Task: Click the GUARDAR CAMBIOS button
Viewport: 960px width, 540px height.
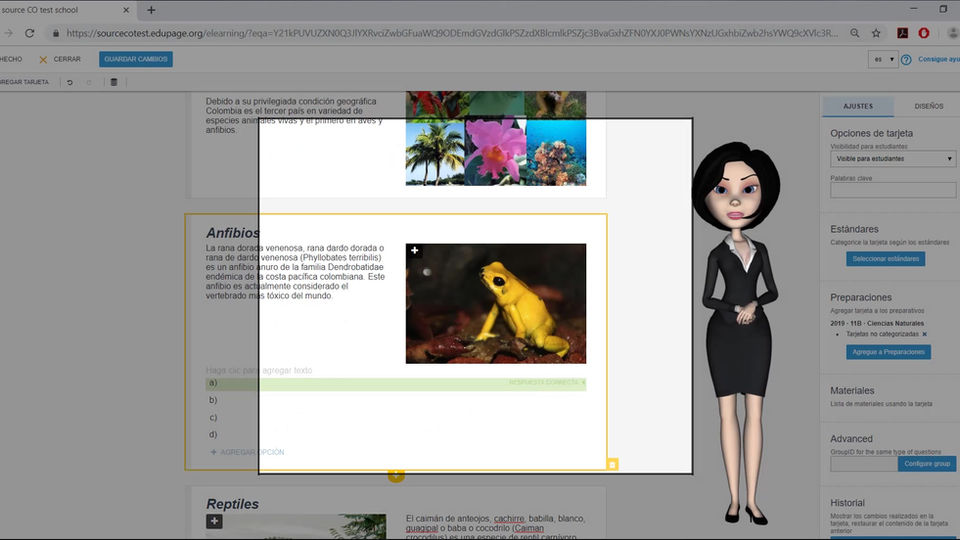Action: (x=136, y=59)
